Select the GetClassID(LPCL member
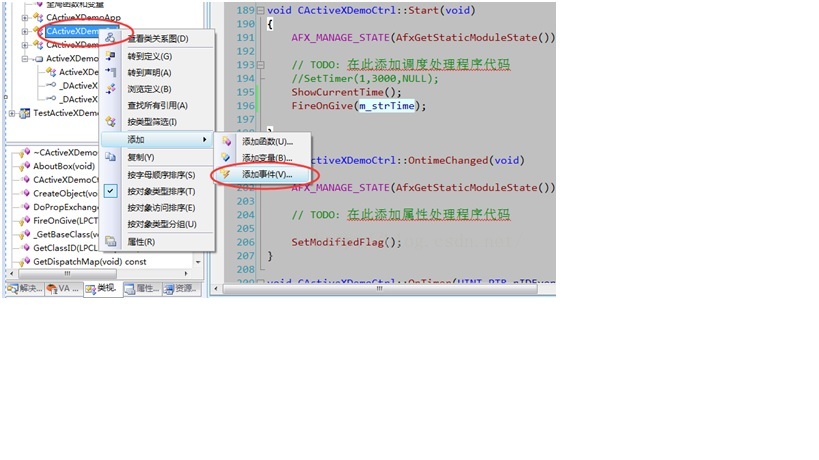Image resolution: width=819 pixels, height=460 pixels. (x=65, y=247)
